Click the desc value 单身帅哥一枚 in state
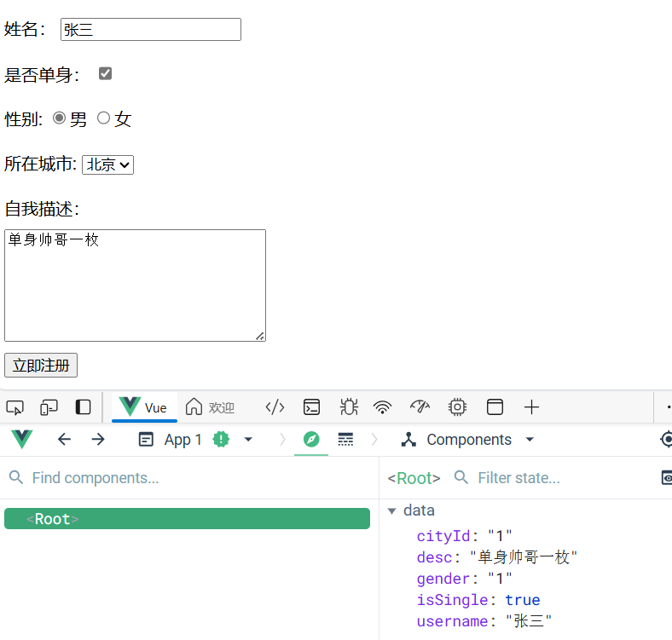672x640 pixels. (524, 557)
